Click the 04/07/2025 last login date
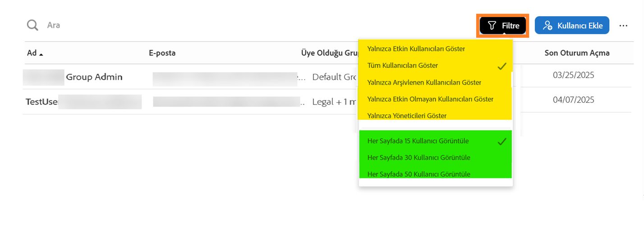Viewport: 644px width, 231px height. click(x=574, y=100)
